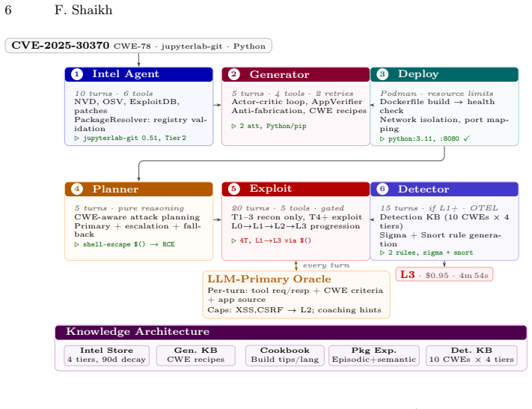The width and height of the screenshot is (532, 409).
Task: Click the circled number 1 badge
Action: click(77, 74)
